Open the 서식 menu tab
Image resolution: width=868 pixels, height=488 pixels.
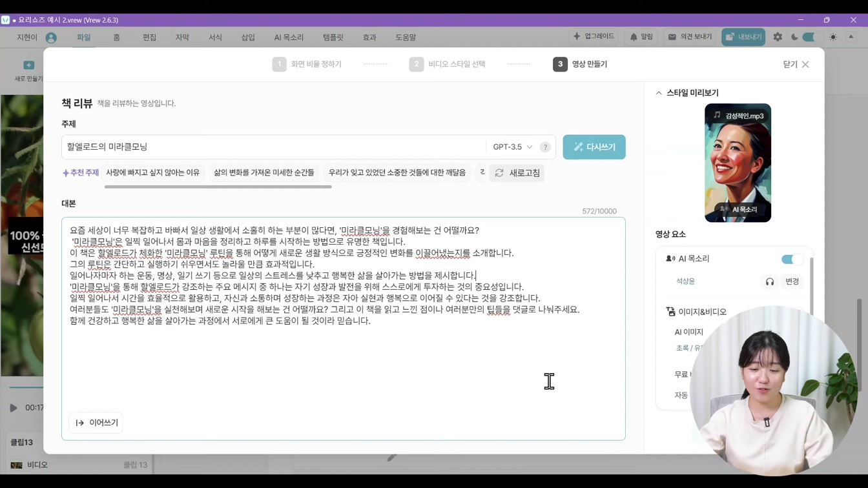coord(215,37)
